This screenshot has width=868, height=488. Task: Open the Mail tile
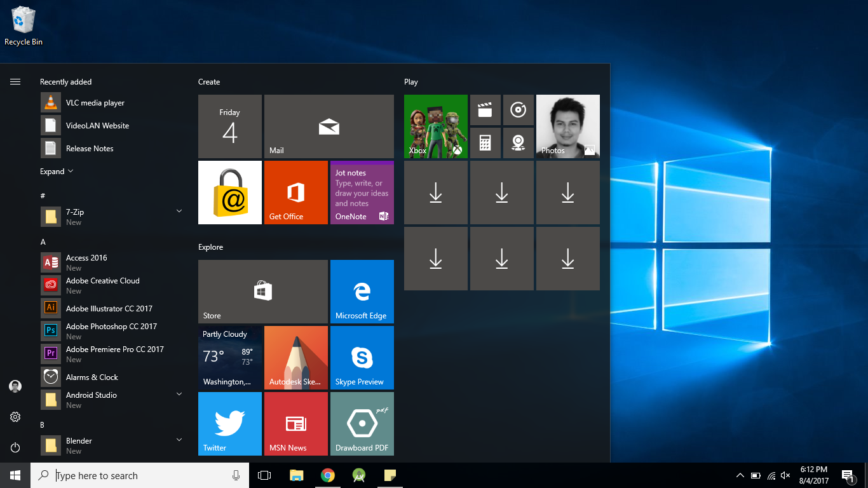click(x=329, y=126)
